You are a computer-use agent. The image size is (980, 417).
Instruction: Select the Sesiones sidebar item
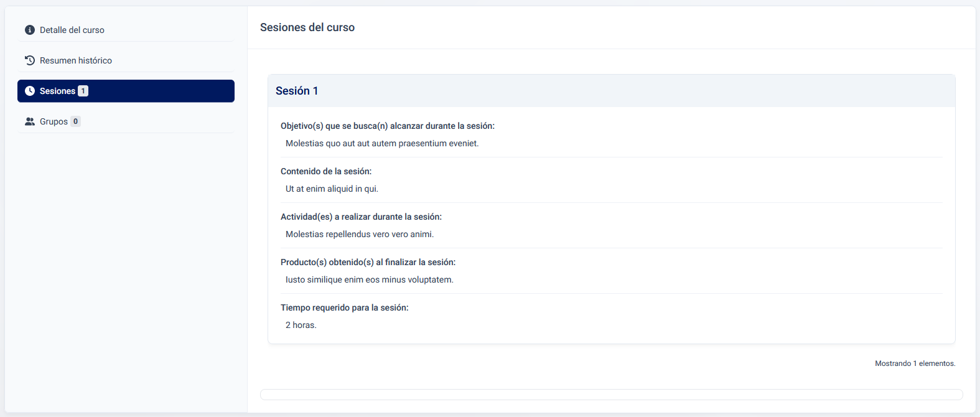coord(57,91)
